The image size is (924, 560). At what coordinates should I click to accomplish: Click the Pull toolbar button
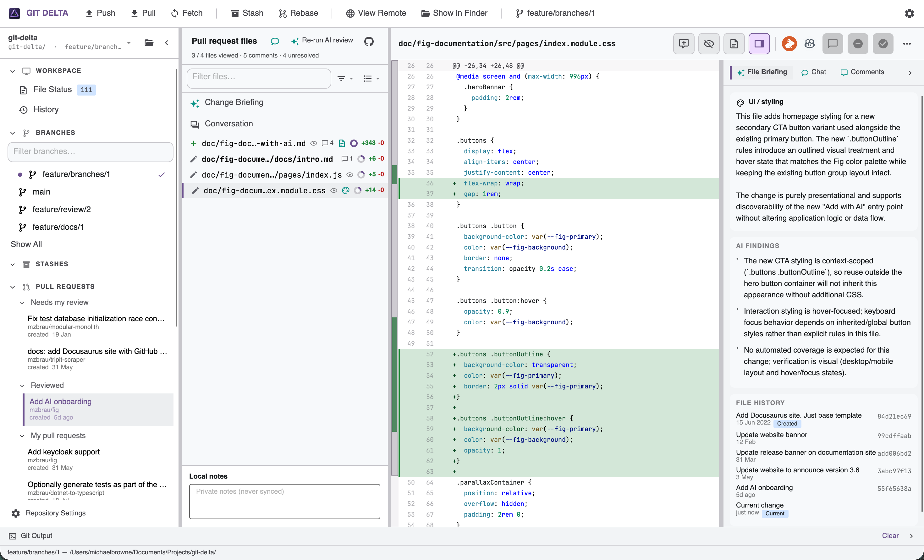pos(143,13)
